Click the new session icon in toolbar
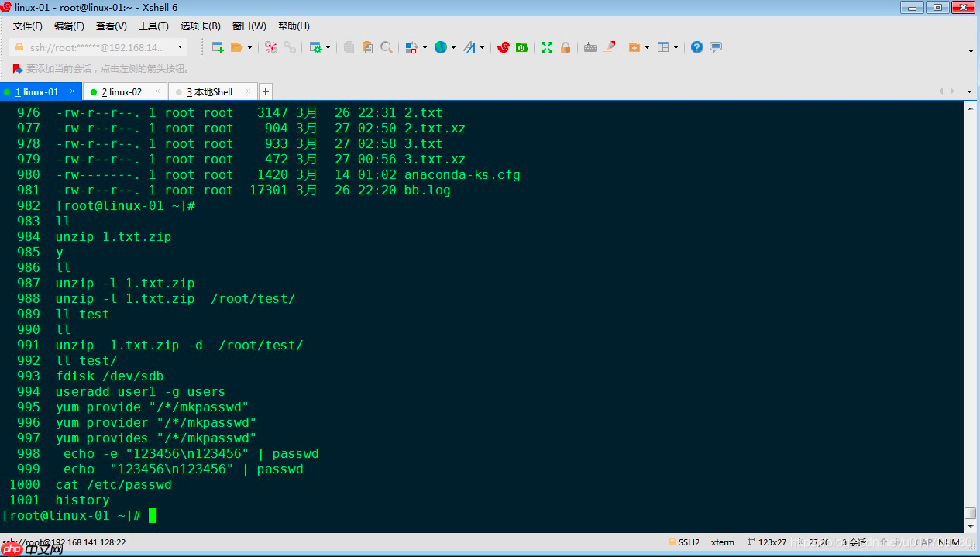The height and width of the screenshot is (557, 980). (218, 47)
